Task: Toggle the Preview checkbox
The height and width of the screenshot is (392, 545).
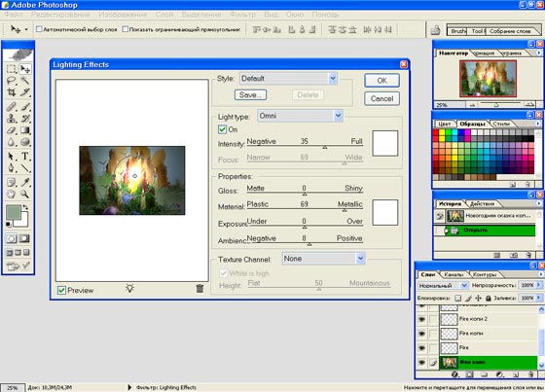Action: pos(61,290)
